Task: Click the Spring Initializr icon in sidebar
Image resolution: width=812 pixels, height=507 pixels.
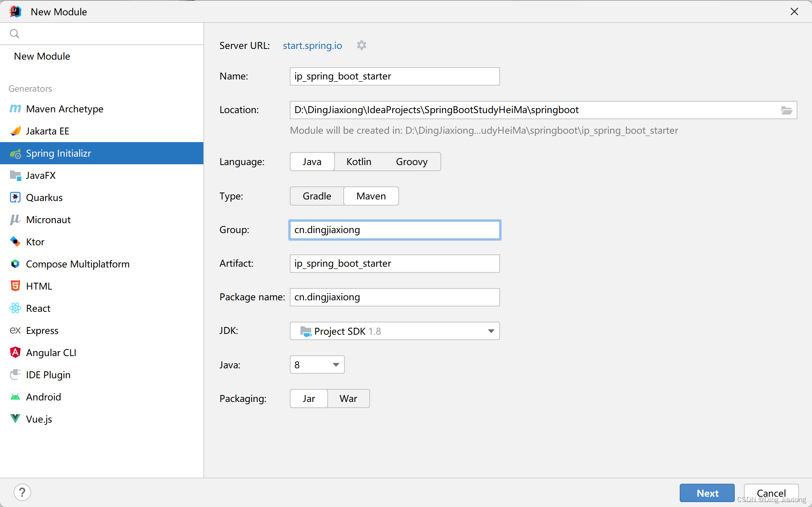Action: pos(16,153)
